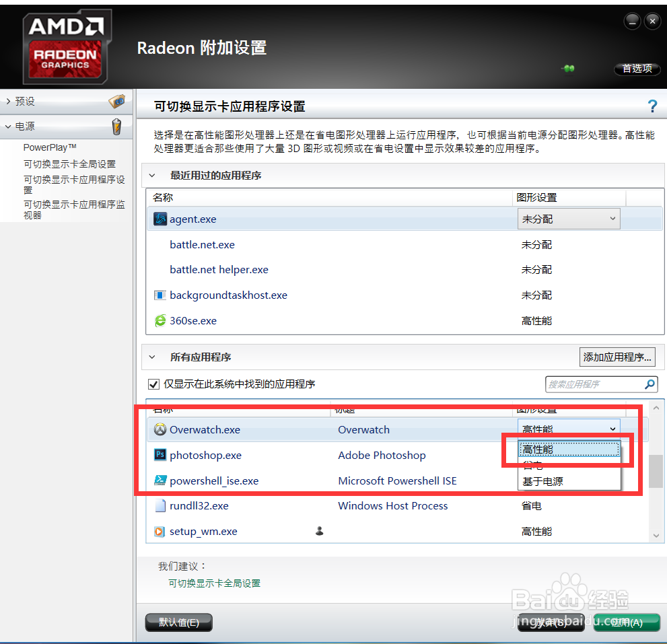Click the user profile icon beside setup_wm.exe
This screenshot has height=644, width=667.
click(x=320, y=531)
